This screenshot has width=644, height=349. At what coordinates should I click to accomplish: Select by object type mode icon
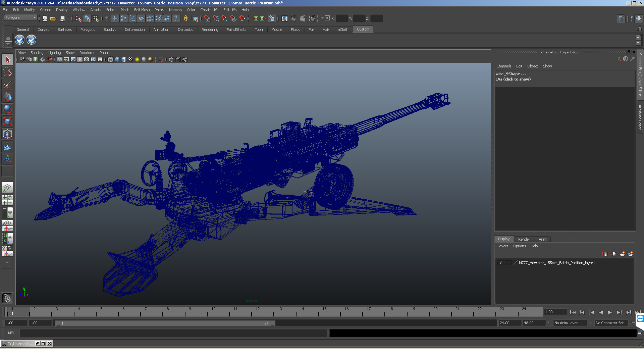coord(87,18)
